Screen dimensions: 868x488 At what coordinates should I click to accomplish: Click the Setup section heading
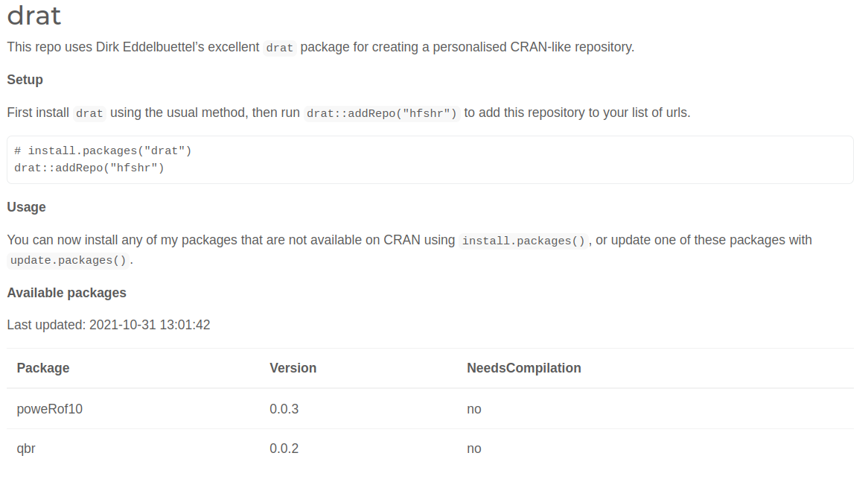click(x=25, y=80)
